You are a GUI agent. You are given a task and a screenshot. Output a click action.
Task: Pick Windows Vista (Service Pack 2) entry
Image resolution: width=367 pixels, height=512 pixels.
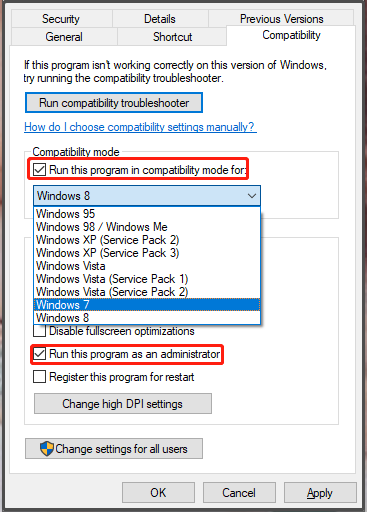147,292
